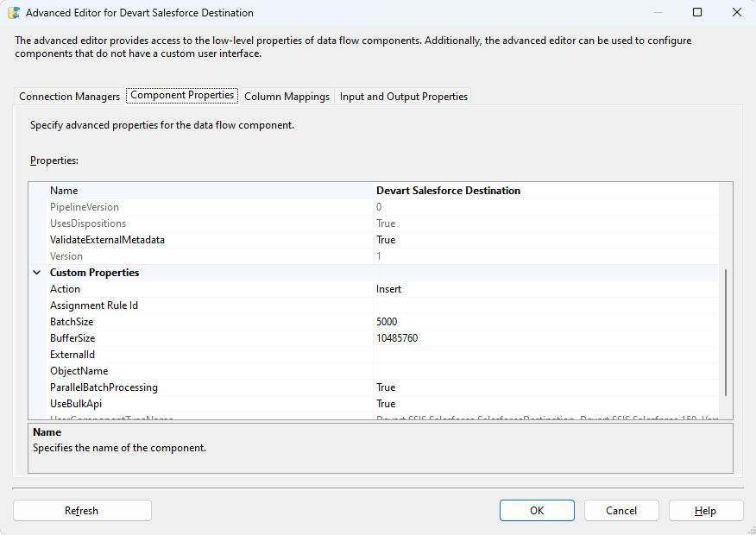The height and width of the screenshot is (535, 756).
Task: Switch to the Connection Managers tab
Action: [x=70, y=97]
